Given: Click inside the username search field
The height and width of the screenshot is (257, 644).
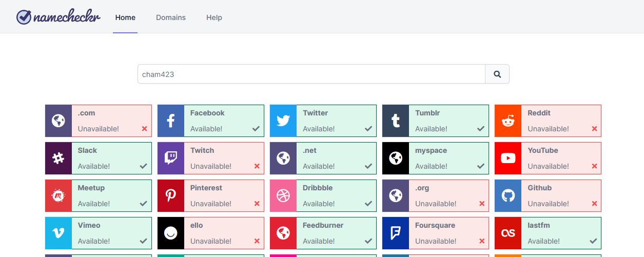Looking at the screenshot, I should [311, 74].
